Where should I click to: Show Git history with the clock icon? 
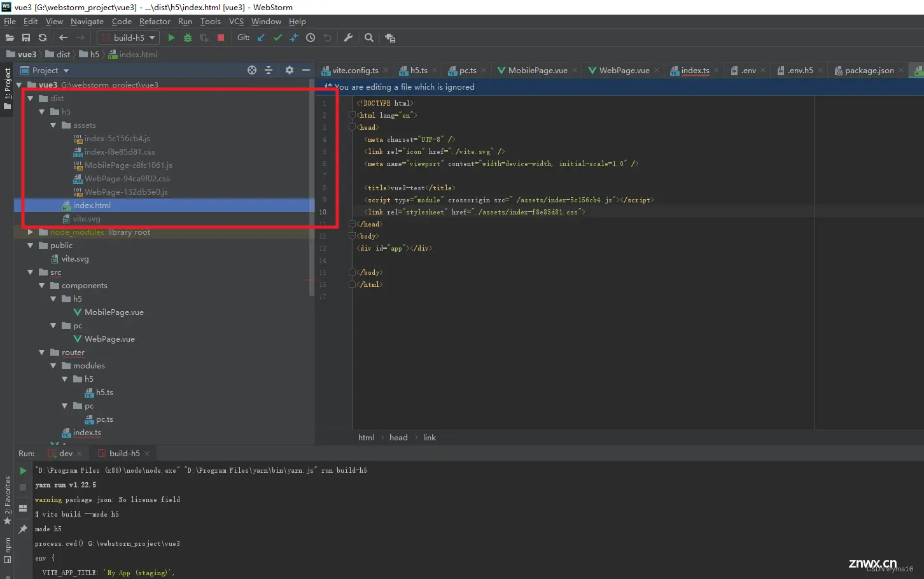(311, 38)
